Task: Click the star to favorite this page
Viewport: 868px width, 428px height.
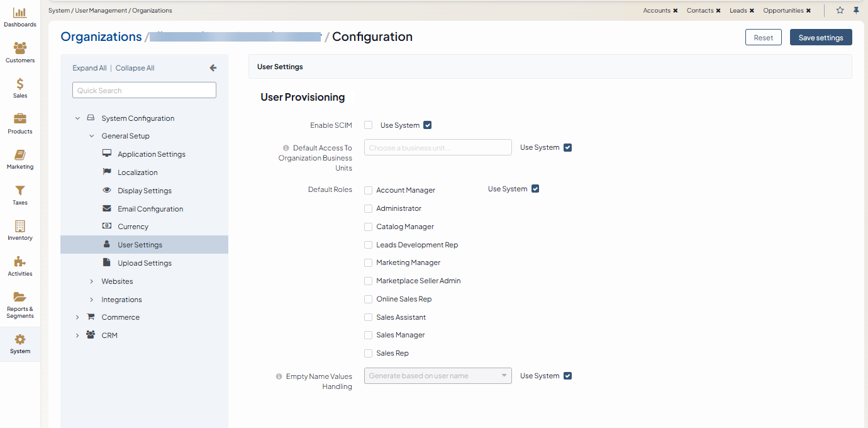Action: coord(840,10)
